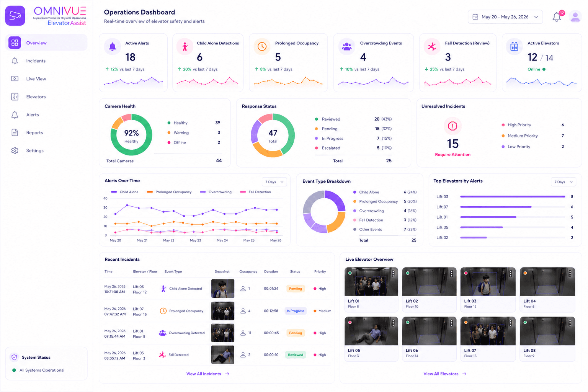Click the Incidents bell icon in sidebar

(15, 61)
